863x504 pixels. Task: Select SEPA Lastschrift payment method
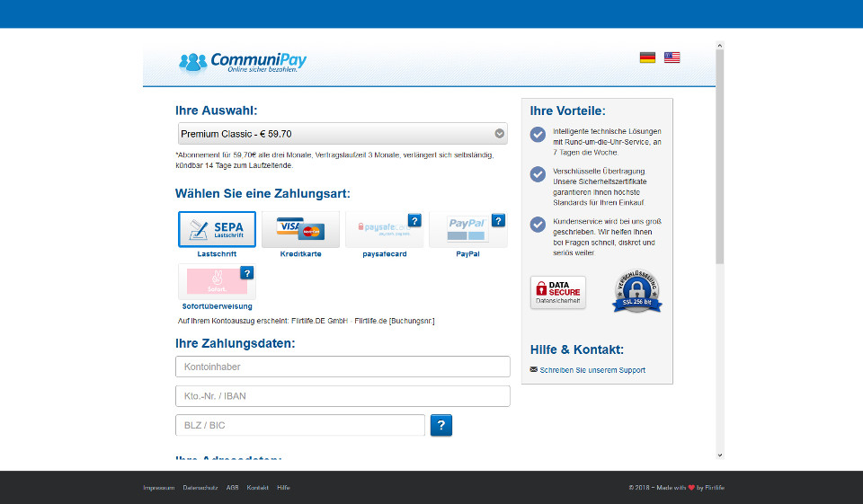(x=217, y=230)
